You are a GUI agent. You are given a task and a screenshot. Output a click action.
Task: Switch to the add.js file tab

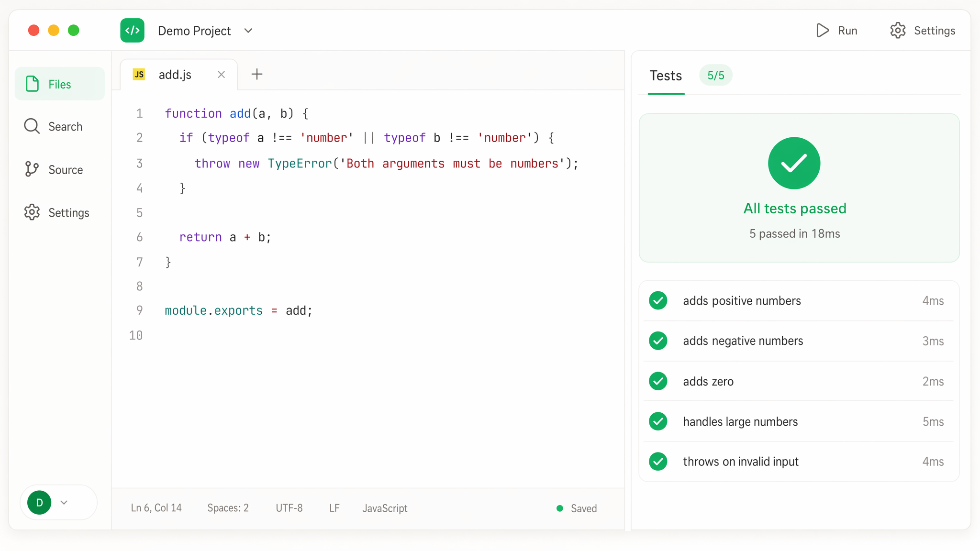click(x=175, y=75)
